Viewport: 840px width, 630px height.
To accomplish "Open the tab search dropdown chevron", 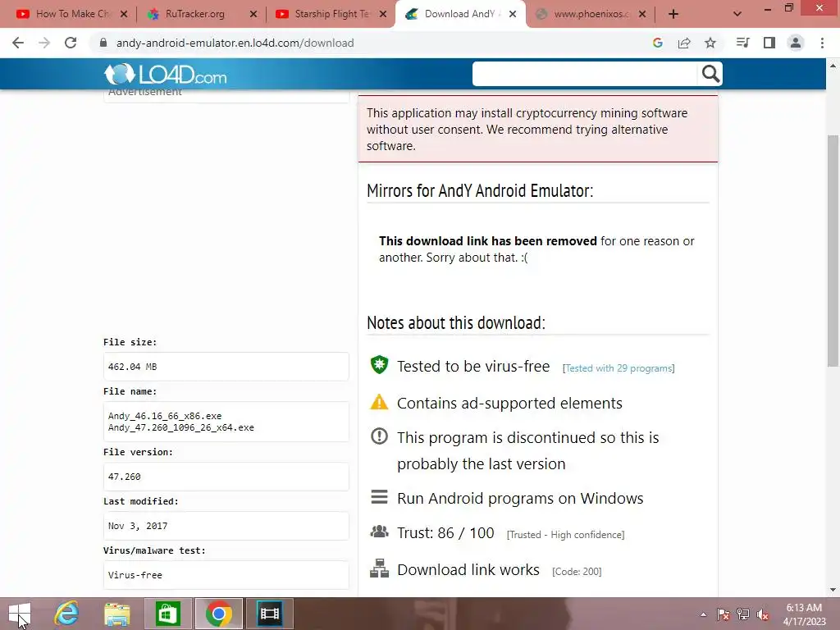I will point(737,14).
